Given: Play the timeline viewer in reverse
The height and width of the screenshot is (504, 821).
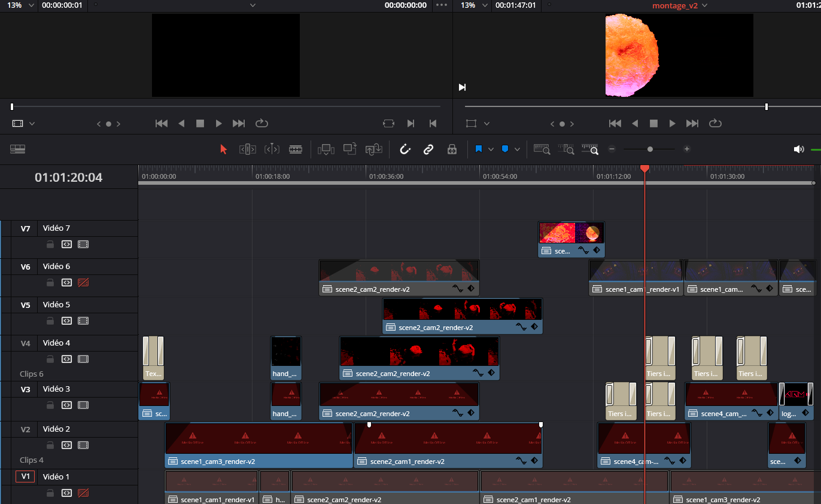Looking at the screenshot, I should coord(635,123).
